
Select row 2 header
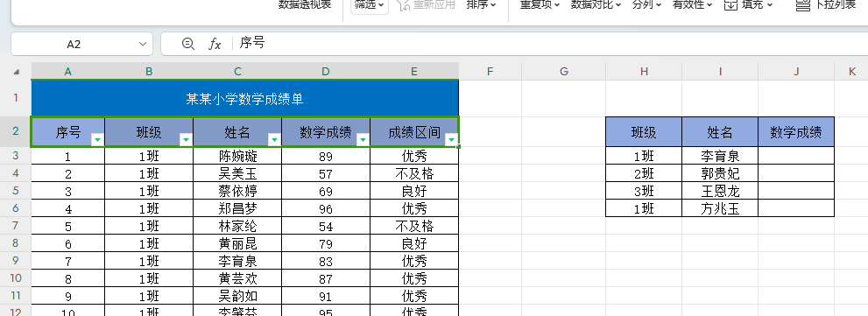coord(16,131)
